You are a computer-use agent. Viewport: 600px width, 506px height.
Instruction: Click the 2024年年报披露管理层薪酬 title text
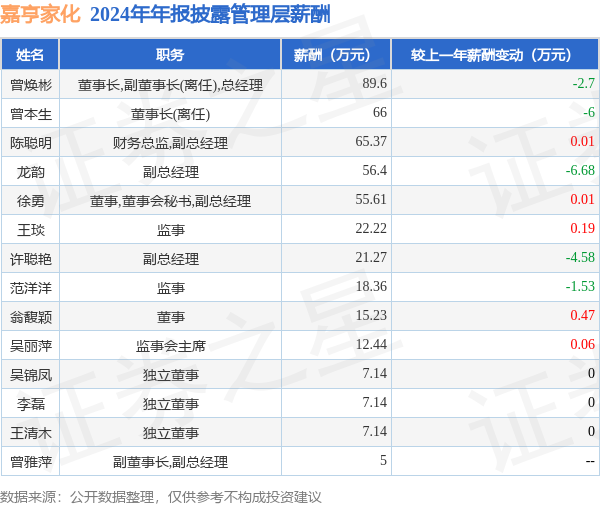pyautogui.click(x=210, y=15)
